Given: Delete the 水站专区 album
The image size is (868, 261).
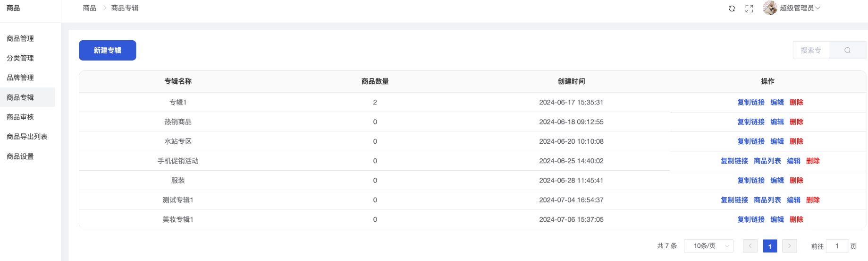Looking at the screenshot, I should click(x=796, y=141).
